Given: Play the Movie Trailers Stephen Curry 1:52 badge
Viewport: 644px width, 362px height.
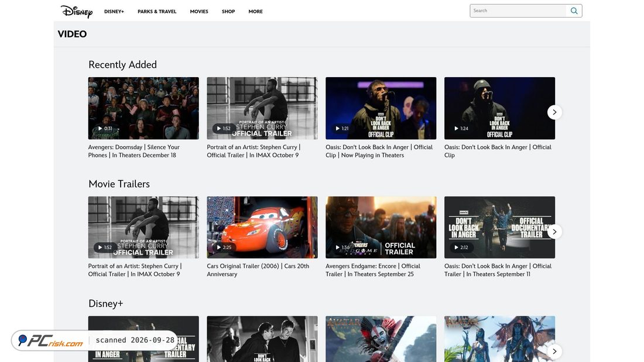Looking at the screenshot, I should (x=105, y=247).
